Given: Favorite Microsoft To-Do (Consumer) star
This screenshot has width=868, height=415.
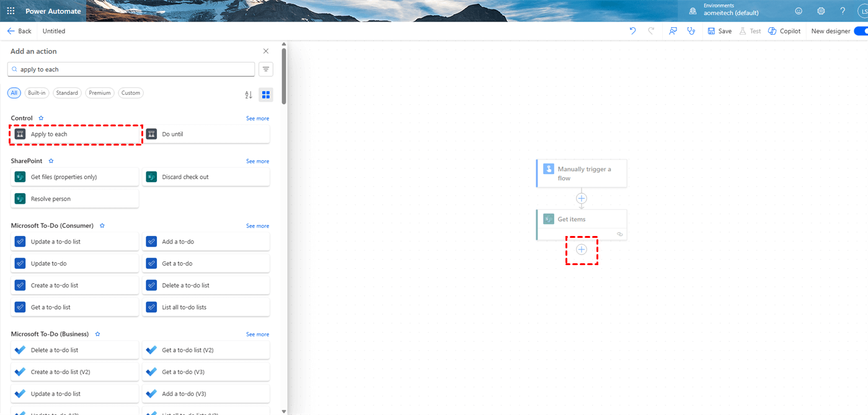Looking at the screenshot, I should tap(102, 225).
